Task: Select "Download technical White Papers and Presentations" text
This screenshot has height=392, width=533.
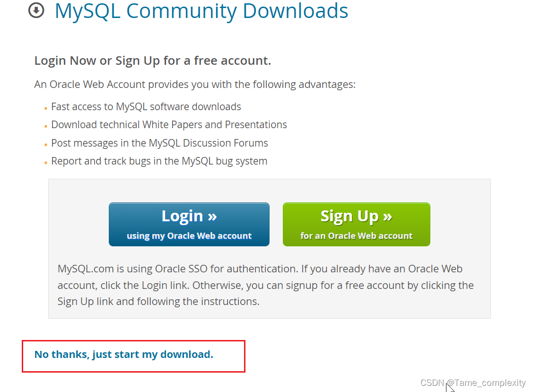Action: (169, 124)
